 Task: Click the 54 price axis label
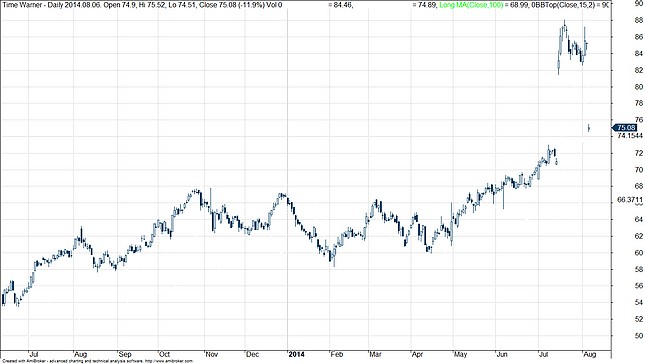point(638,302)
